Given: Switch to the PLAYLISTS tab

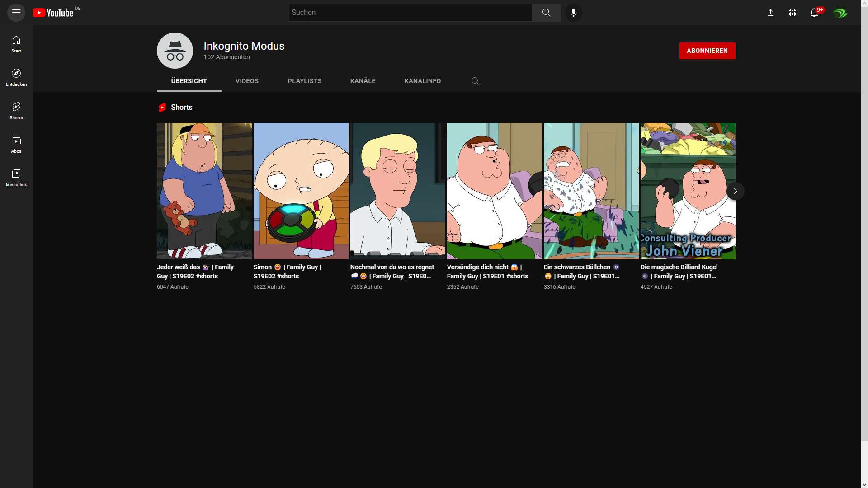Looking at the screenshot, I should (x=305, y=81).
